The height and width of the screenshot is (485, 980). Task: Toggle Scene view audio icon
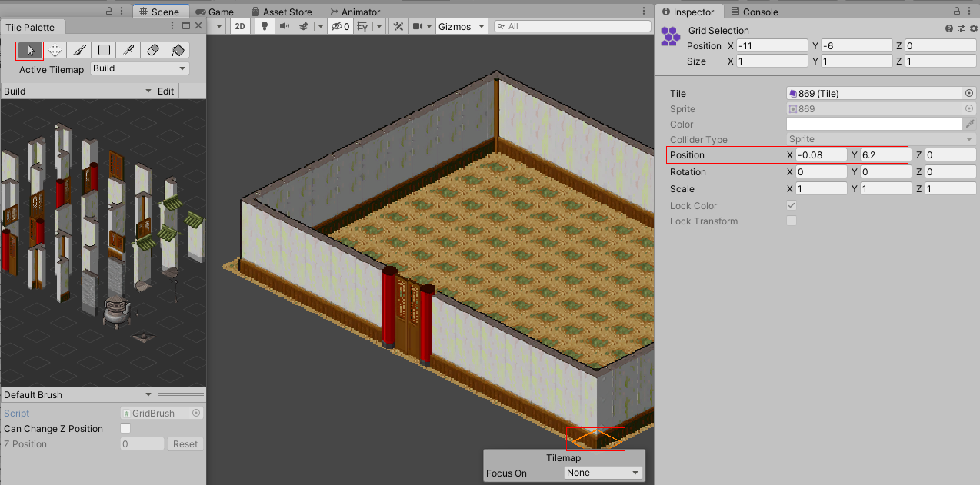point(284,25)
